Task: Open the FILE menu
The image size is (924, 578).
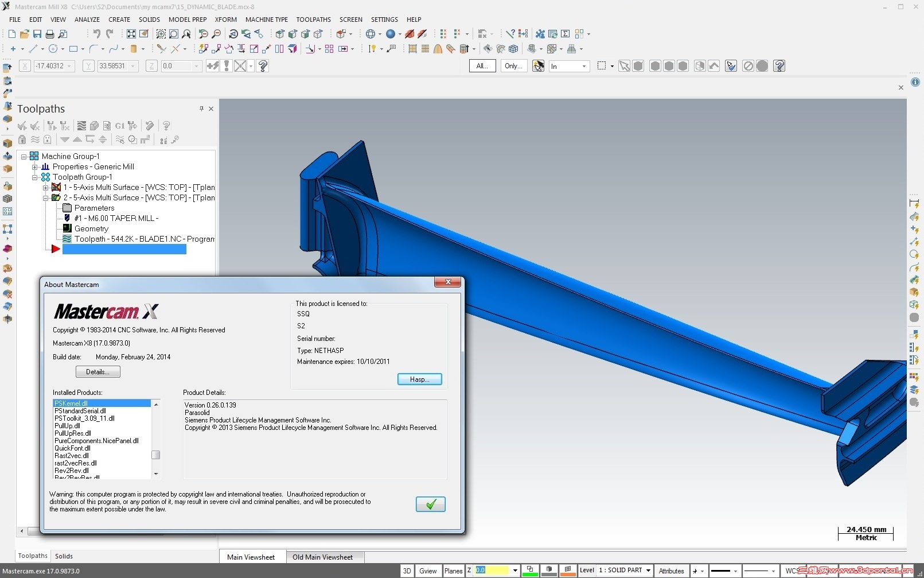Action: 15,20
